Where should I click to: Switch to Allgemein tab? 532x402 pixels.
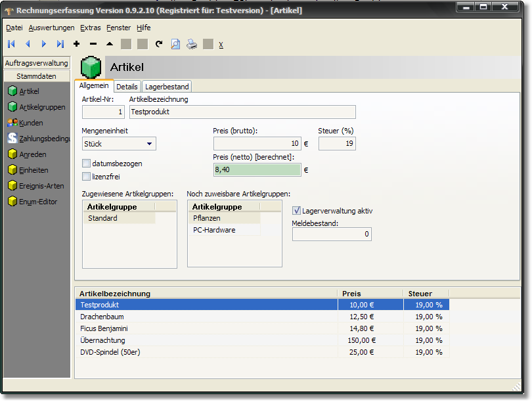click(x=94, y=85)
